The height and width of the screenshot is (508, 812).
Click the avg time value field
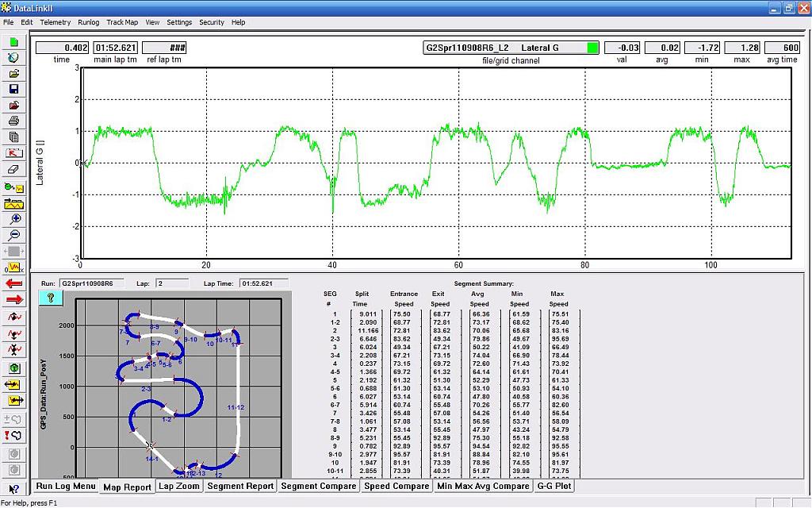(782, 48)
